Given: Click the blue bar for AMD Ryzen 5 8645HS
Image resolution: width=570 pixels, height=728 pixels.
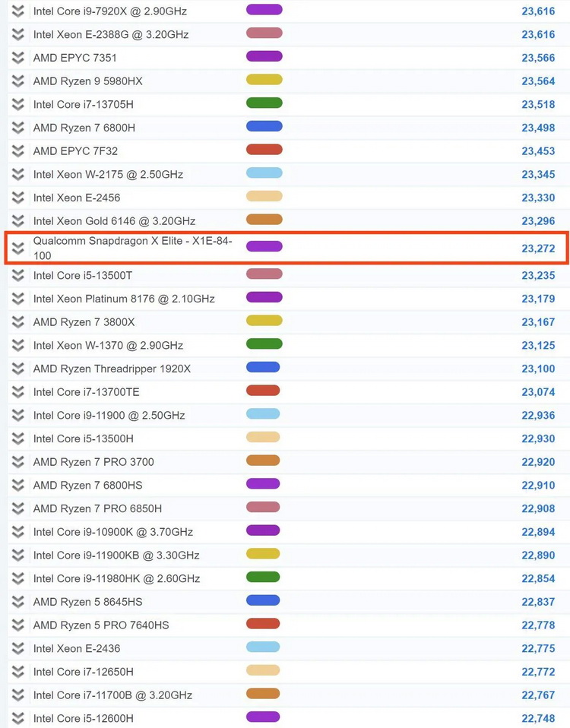Looking at the screenshot, I should coord(263,600).
